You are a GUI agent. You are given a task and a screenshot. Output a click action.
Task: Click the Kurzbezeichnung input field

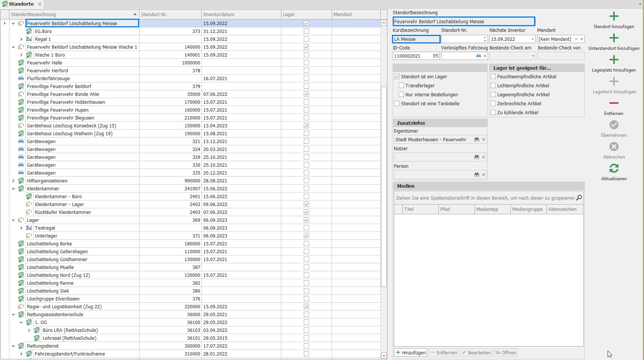click(416, 39)
